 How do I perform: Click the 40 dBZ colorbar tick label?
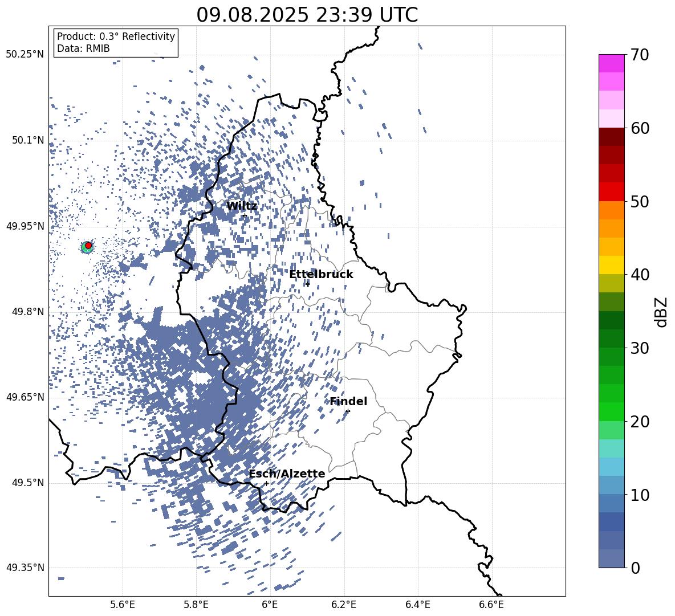coord(639,275)
